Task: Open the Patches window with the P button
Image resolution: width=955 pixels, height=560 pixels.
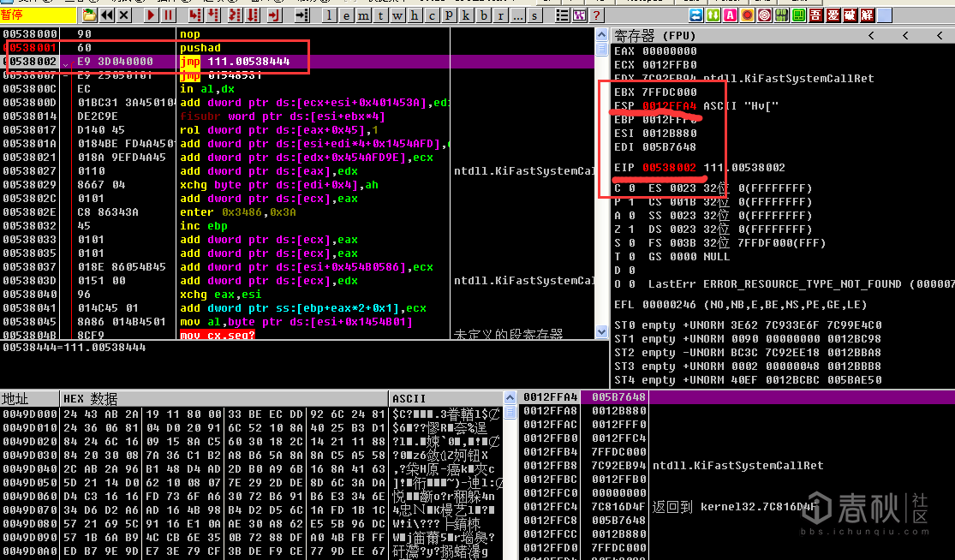Action: point(449,15)
